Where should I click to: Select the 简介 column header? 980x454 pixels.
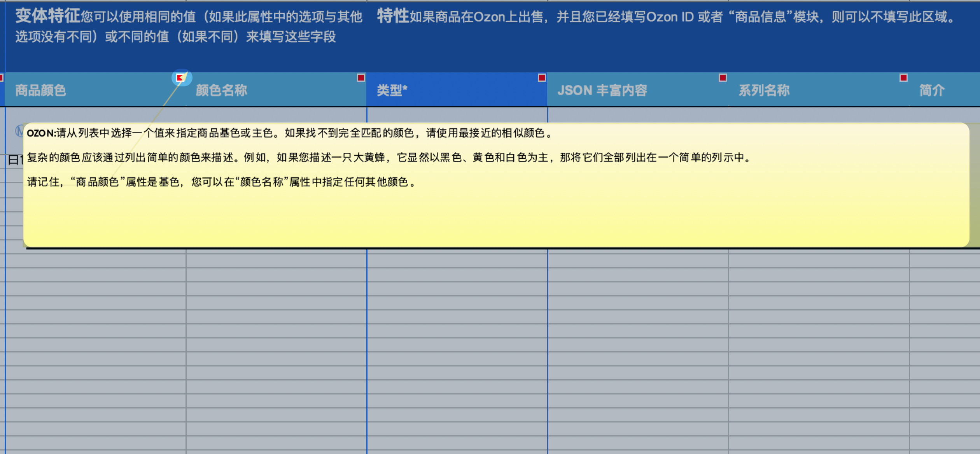945,90
